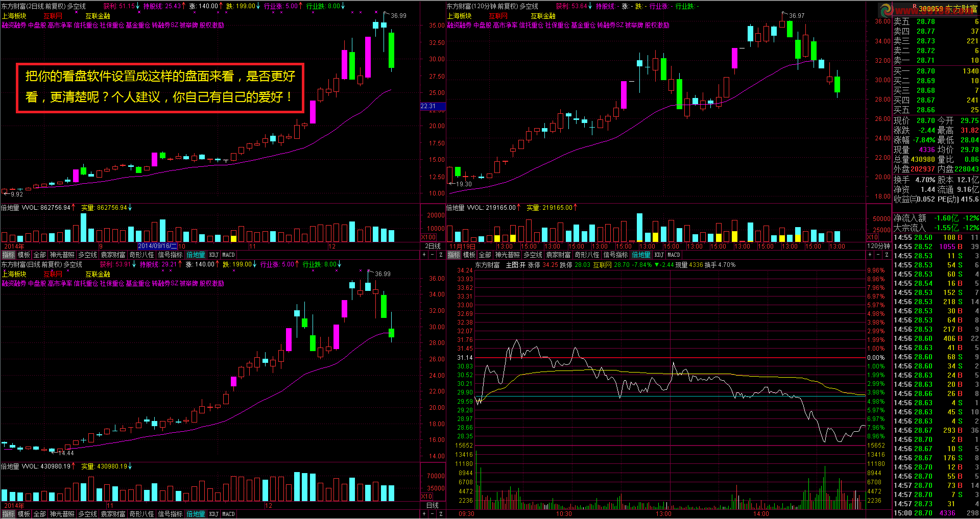
Task: Open the 120分钟 period selector
Action: tap(878, 246)
